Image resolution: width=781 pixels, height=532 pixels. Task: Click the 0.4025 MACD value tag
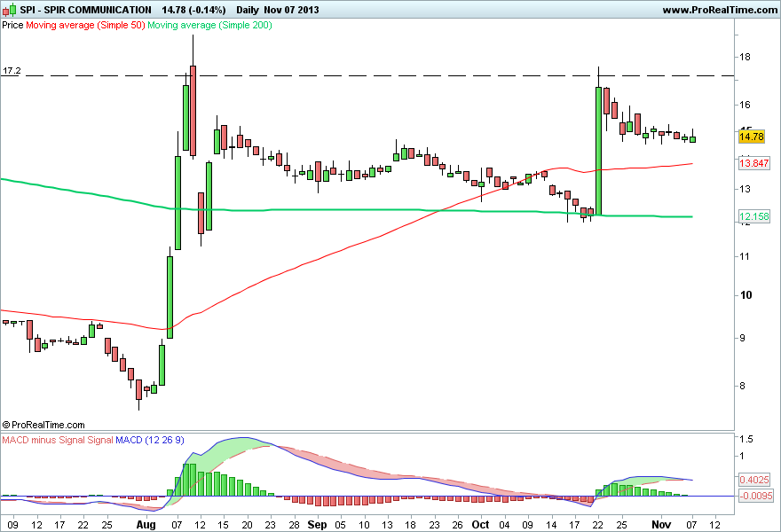pyautogui.click(x=754, y=480)
